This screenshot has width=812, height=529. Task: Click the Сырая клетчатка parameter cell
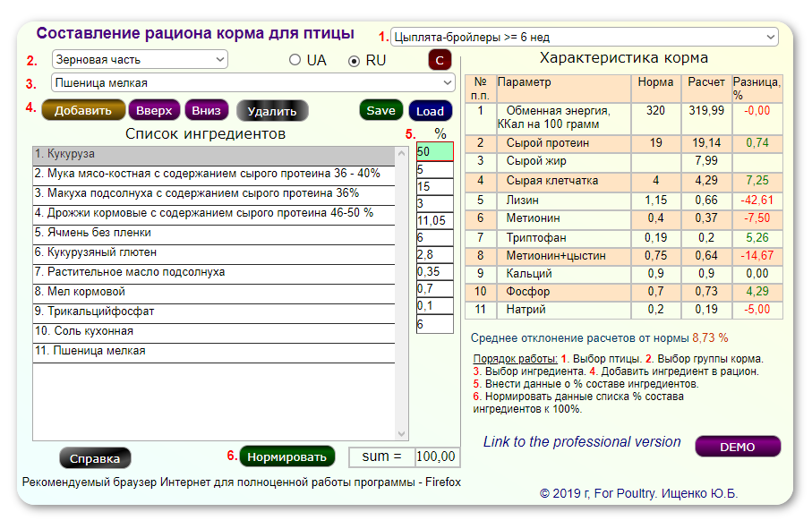(563, 181)
